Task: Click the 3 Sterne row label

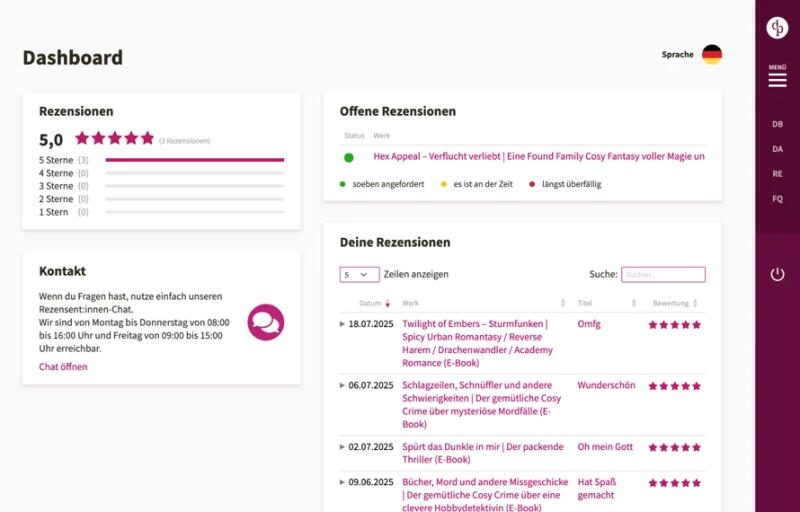Action: point(56,186)
